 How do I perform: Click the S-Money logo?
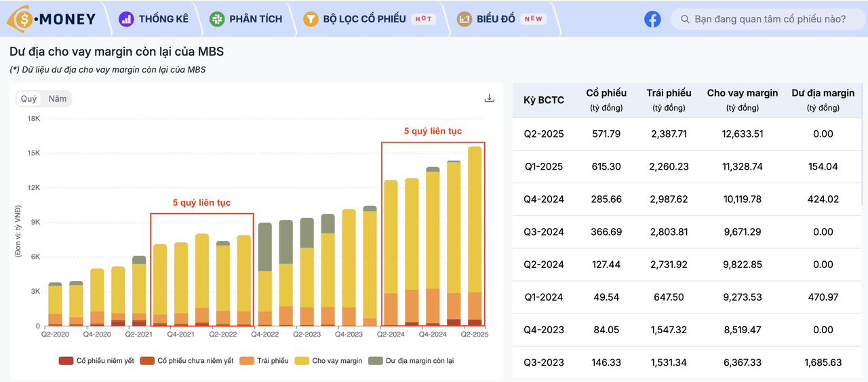coord(52,19)
